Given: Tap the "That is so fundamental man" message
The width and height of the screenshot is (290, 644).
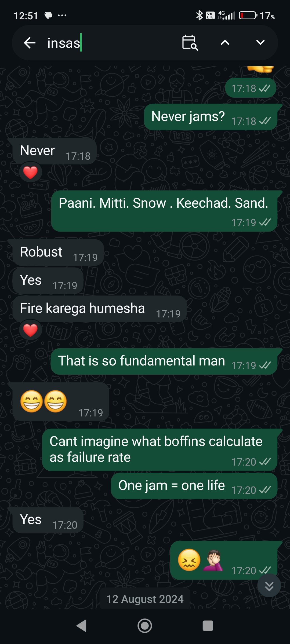Looking at the screenshot, I should (x=164, y=361).
